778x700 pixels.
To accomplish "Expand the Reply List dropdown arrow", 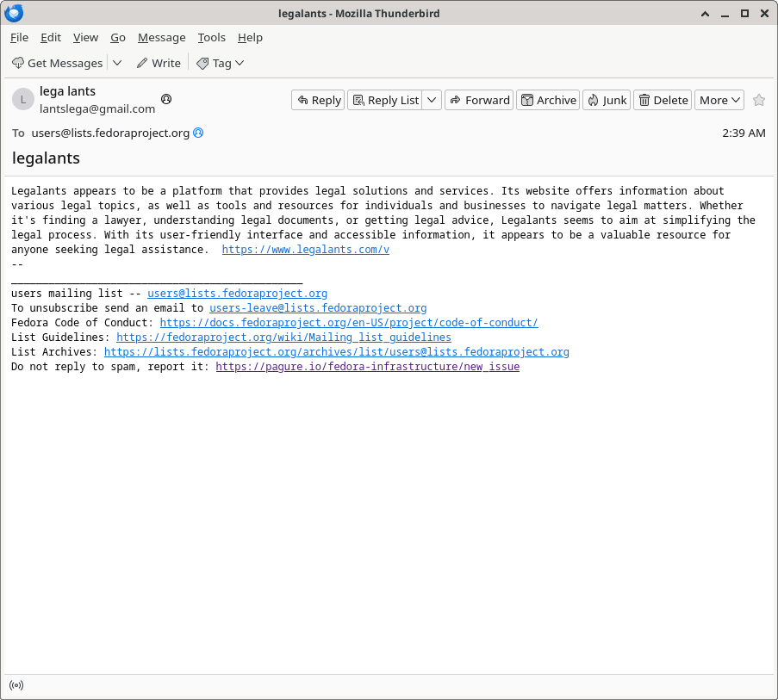I will click(x=432, y=100).
